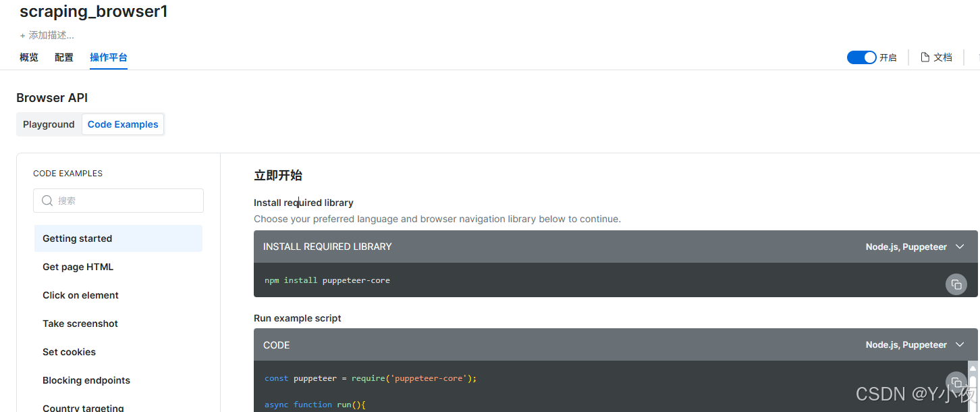This screenshot has width=980, height=412.
Task: Open the Get page HTML example
Action: tap(118, 267)
